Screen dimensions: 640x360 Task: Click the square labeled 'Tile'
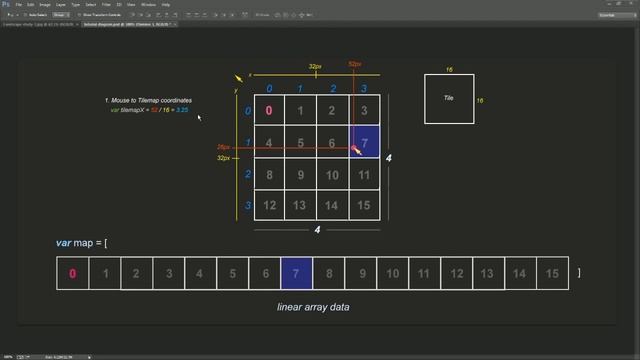tap(449, 99)
